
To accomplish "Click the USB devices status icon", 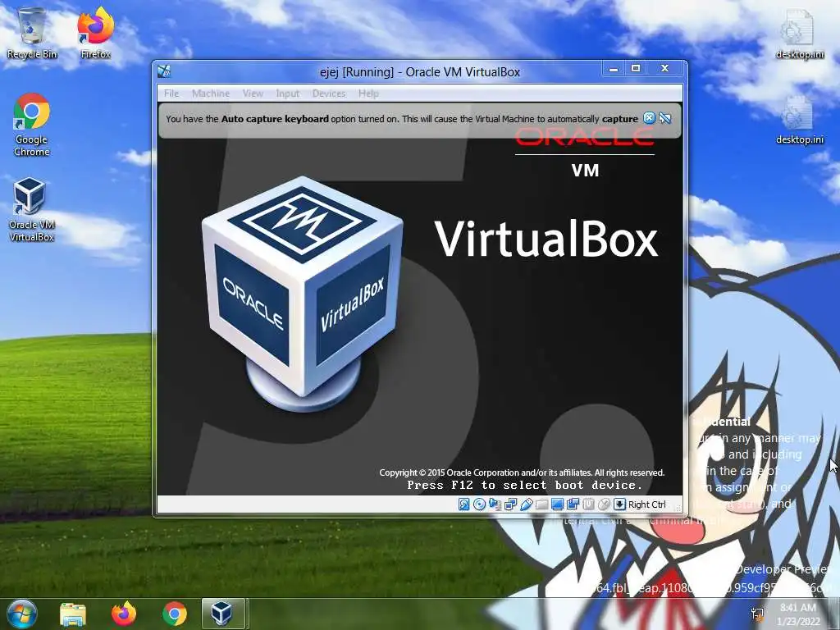I will (x=526, y=504).
